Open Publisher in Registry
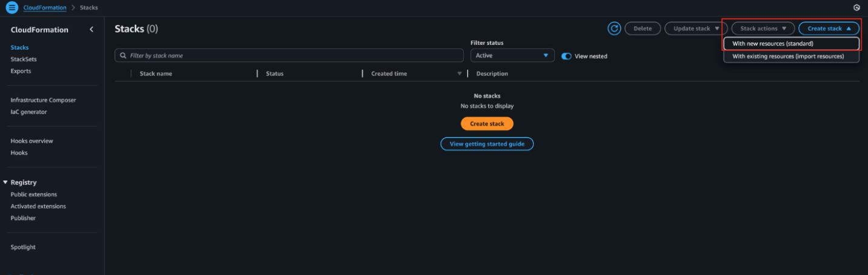868x275 pixels. click(x=23, y=218)
